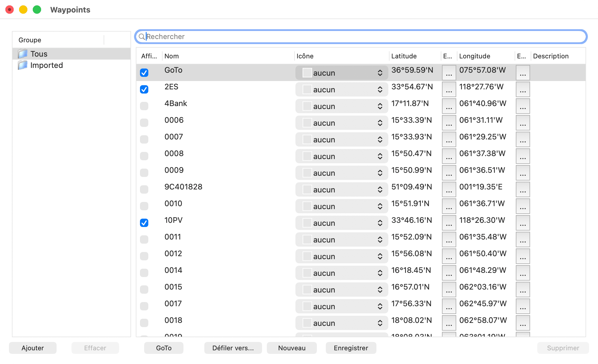Open icon dropdown for 0010 waypoint
598x364 pixels.
[342, 206]
